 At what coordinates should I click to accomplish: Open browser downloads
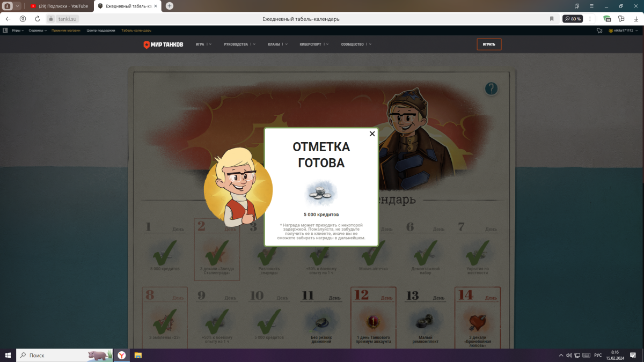635,19
